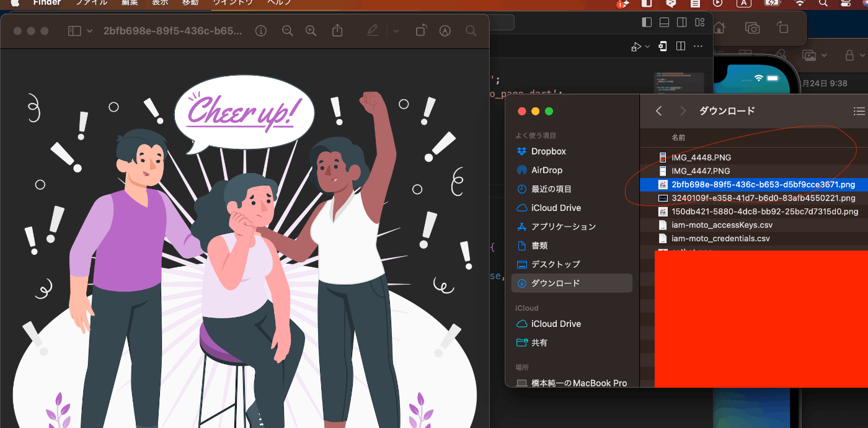Open Customize Layout in VS Code
Viewport: 868px width, 428px height.
click(700, 22)
